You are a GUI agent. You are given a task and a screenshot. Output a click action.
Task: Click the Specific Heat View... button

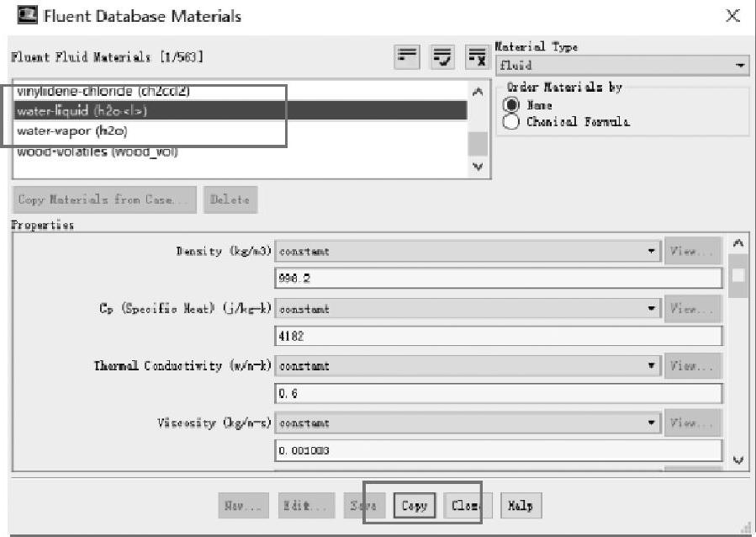[x=692, y=308]
